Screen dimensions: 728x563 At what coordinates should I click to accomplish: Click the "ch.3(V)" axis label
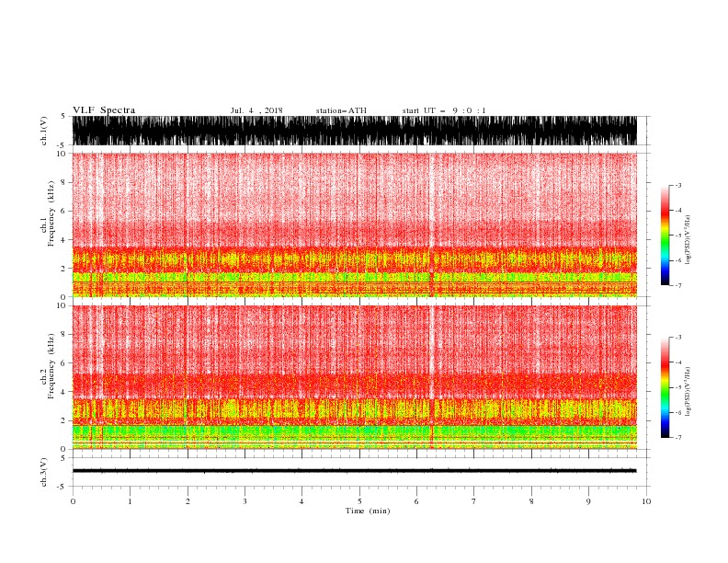tap(44, 472)
